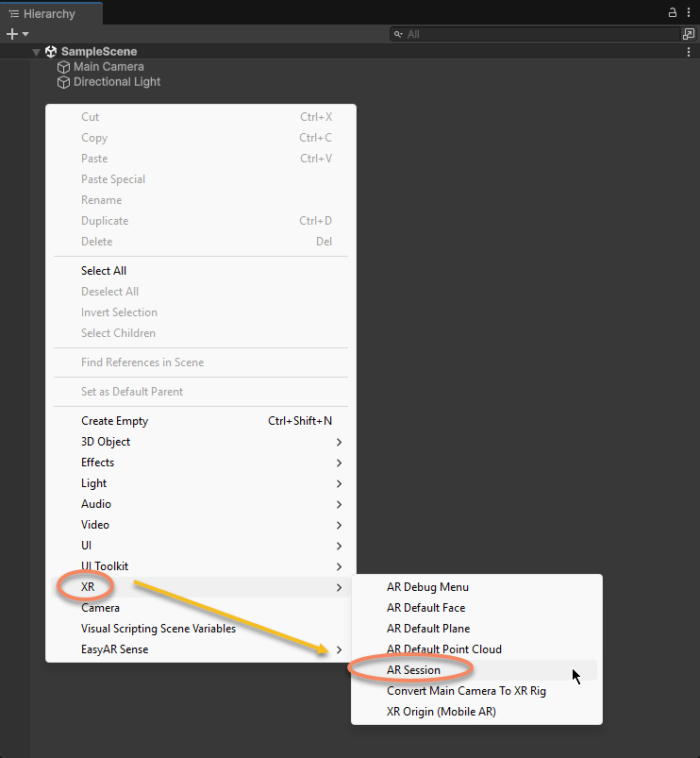
Task: Click the lock icon in Hierarchy panel
Action: click(673, 13)
